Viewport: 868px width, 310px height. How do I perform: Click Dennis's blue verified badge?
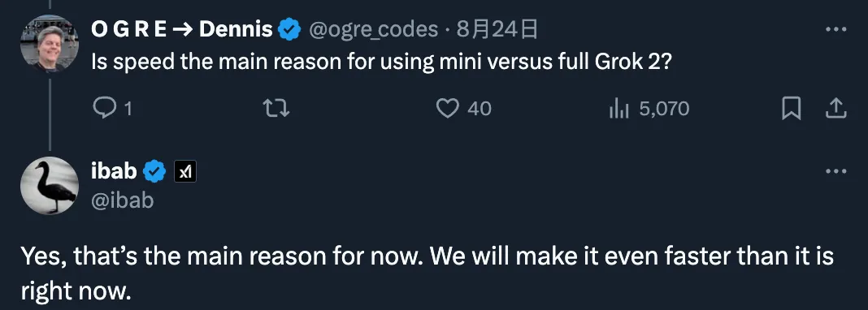pyautogui.click(x=289, y=29)
